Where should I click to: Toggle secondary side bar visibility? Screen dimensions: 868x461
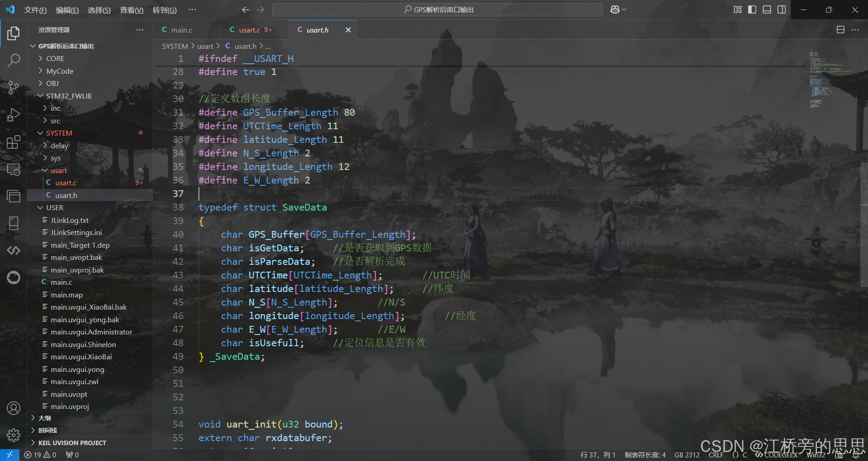click(x=781, y=9)
